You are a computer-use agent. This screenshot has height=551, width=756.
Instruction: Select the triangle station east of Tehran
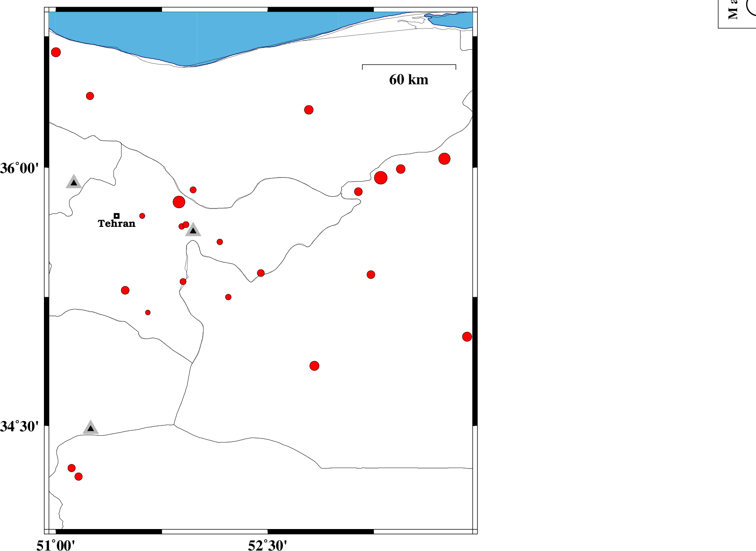coord(193,230)
